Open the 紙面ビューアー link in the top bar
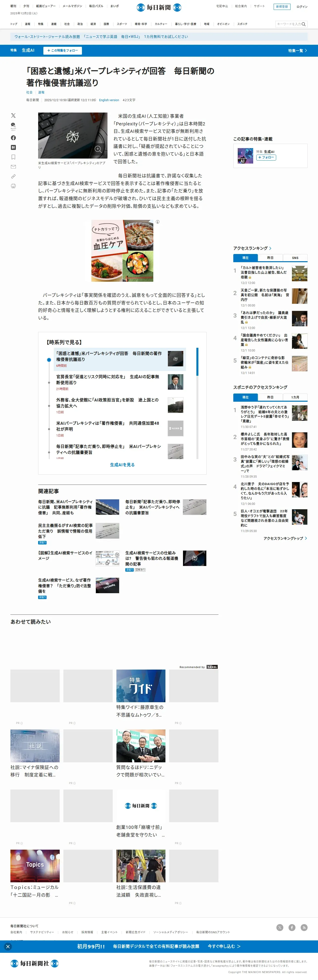This screenshot has height=980, width=318. [x=46, y=6]
